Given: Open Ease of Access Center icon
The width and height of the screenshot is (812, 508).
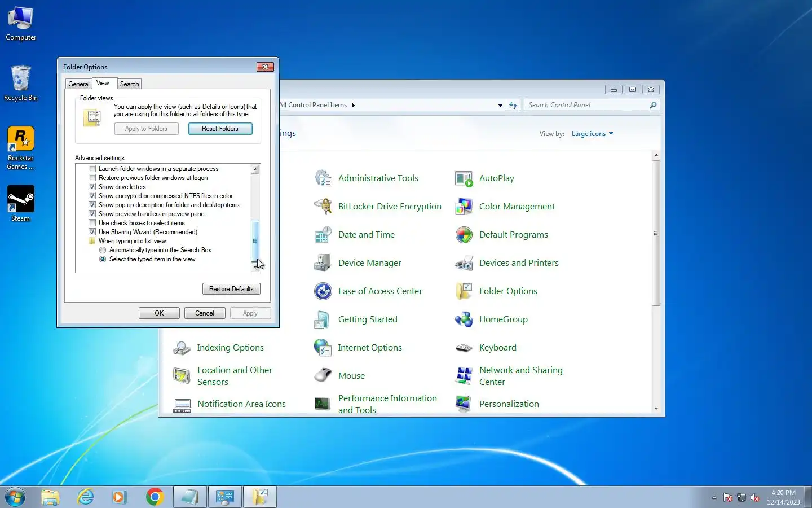Looking at the screenshot, I should click(323, 291).
